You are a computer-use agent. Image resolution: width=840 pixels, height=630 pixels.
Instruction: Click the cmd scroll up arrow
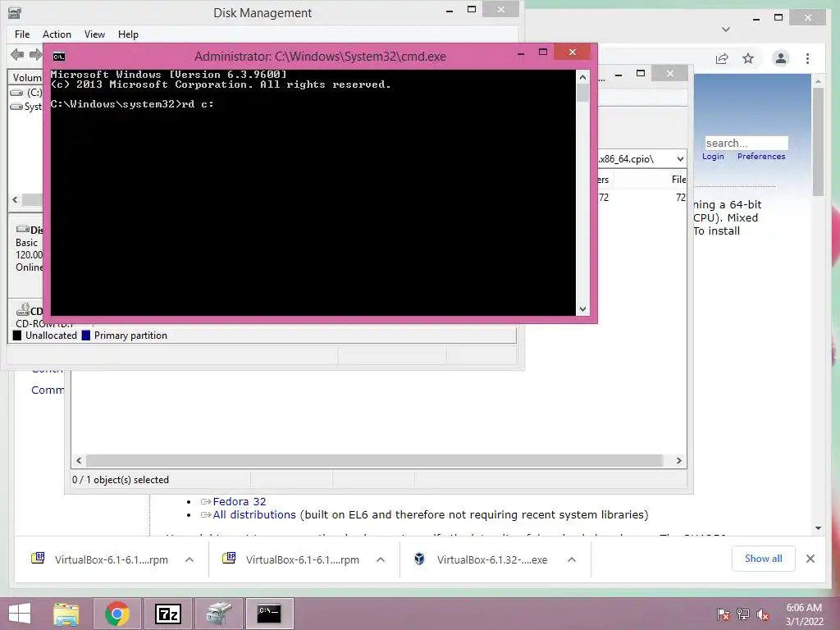click(583, 77)
